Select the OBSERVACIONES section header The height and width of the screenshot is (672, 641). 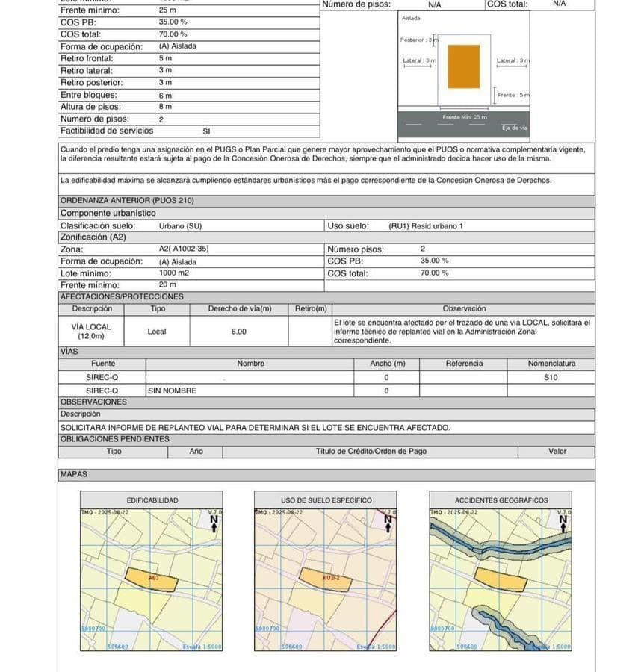[326, 402]
